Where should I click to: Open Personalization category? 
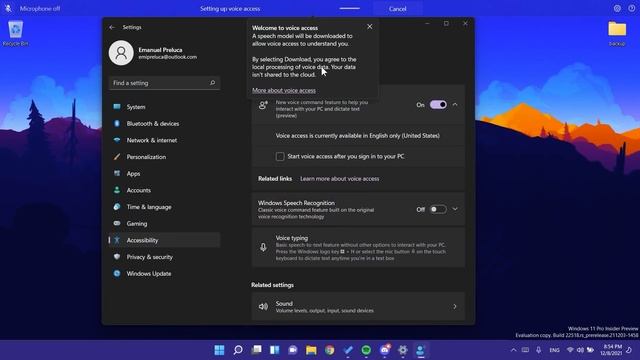pyautogui.click(x=164, y=157)
